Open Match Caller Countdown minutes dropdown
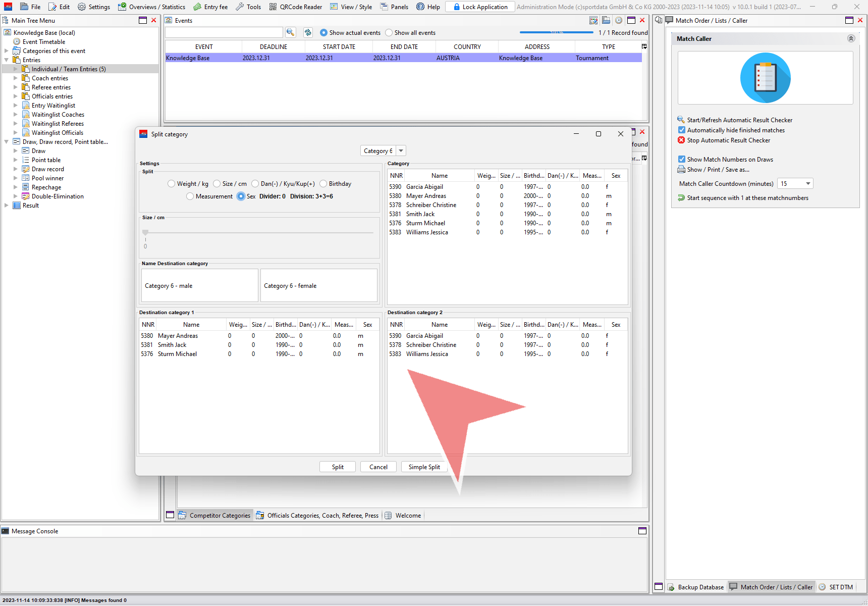 point(808,184)
